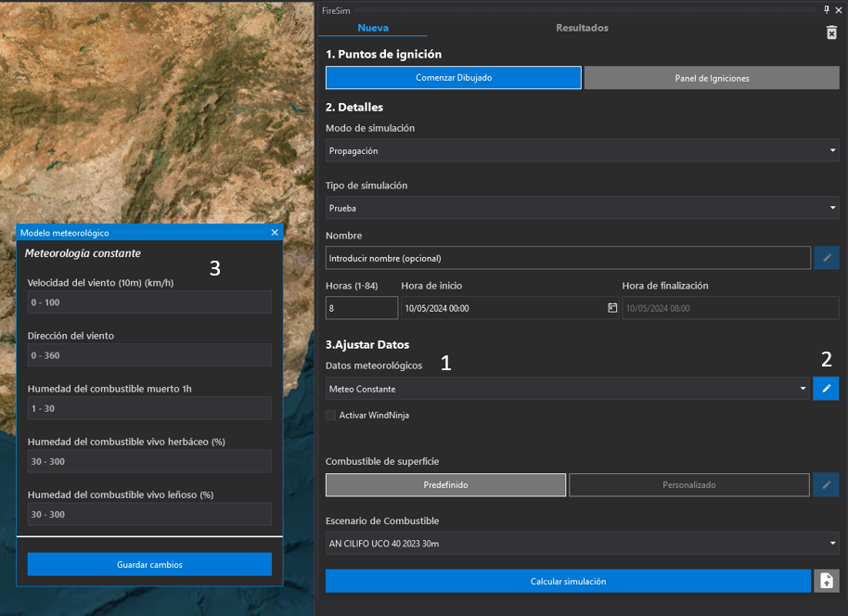Close the Modelo meteorológico dialog
The height and width of the screenshot is (616, 848).
[x=275, y=233]
